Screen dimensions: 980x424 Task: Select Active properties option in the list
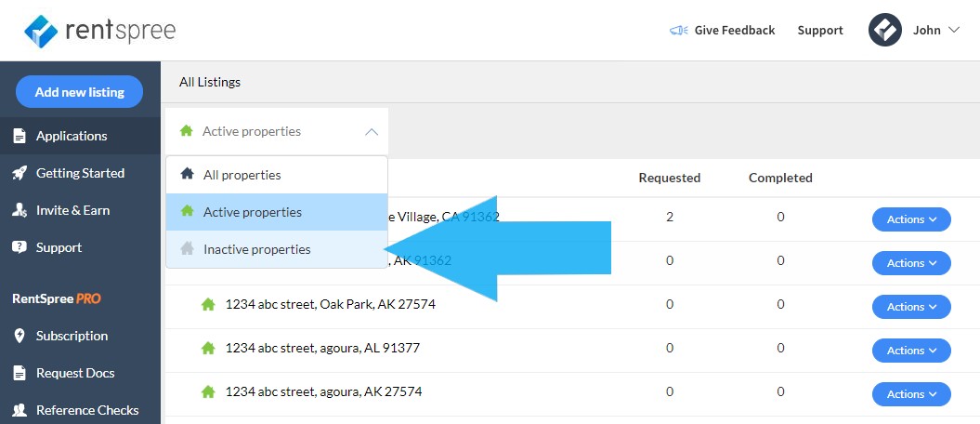277,212
